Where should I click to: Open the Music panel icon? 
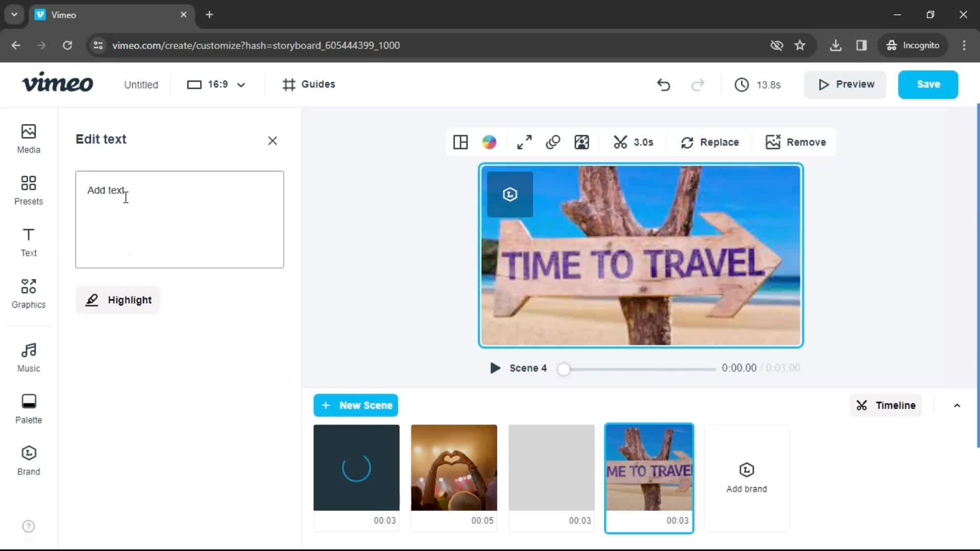tap(28, 356)
